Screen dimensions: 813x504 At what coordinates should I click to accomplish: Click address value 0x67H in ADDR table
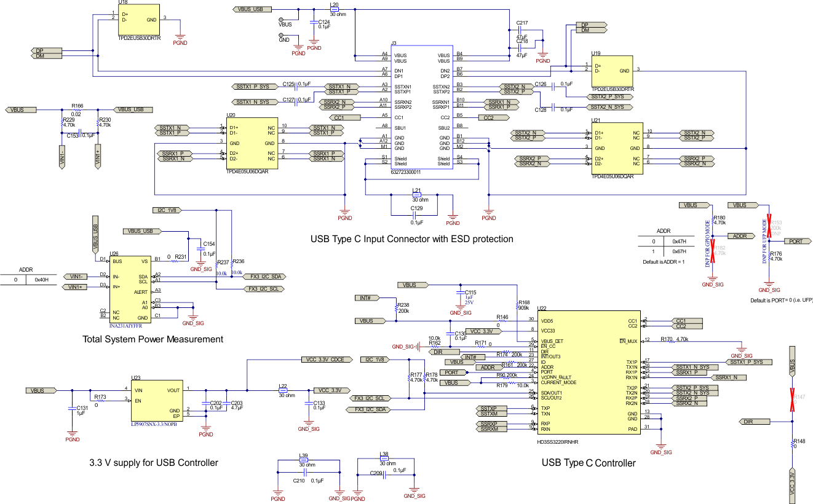(x=678, y=251)
